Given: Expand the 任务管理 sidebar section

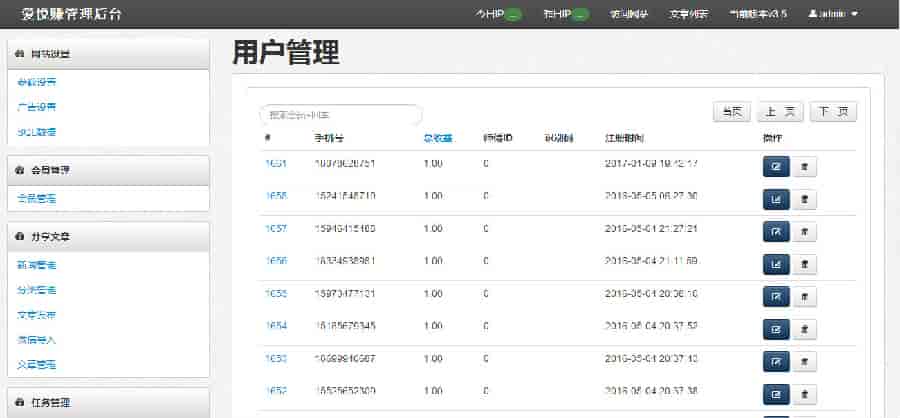Looking at the screenshot, I should (108, 402).
